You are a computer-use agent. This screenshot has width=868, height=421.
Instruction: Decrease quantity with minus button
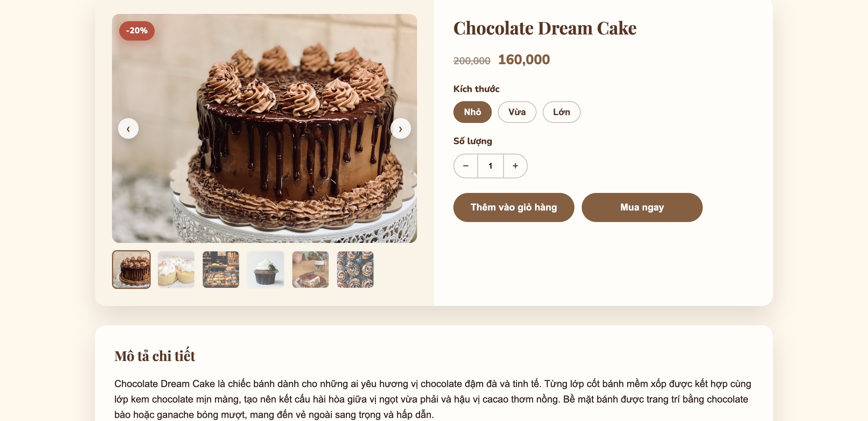pos(466,166)
